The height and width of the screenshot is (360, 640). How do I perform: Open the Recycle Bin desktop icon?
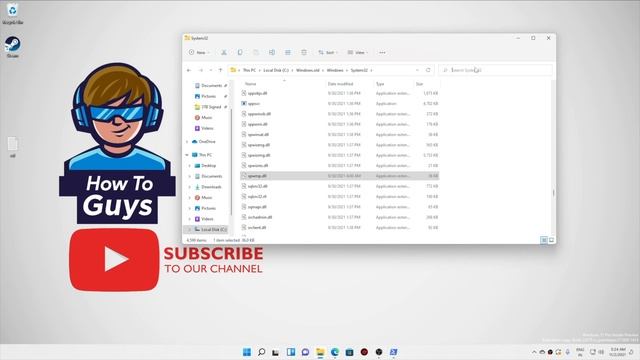click(13, 13)
